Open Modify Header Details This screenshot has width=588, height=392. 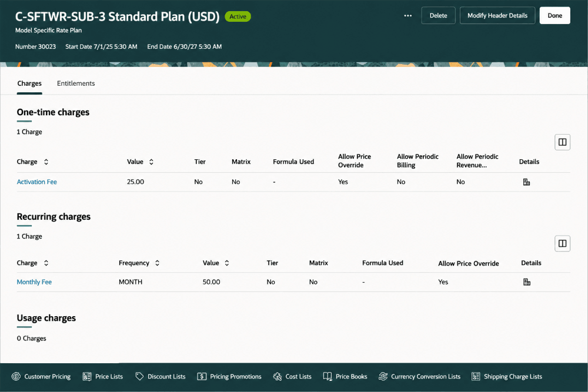click(497, 15)
